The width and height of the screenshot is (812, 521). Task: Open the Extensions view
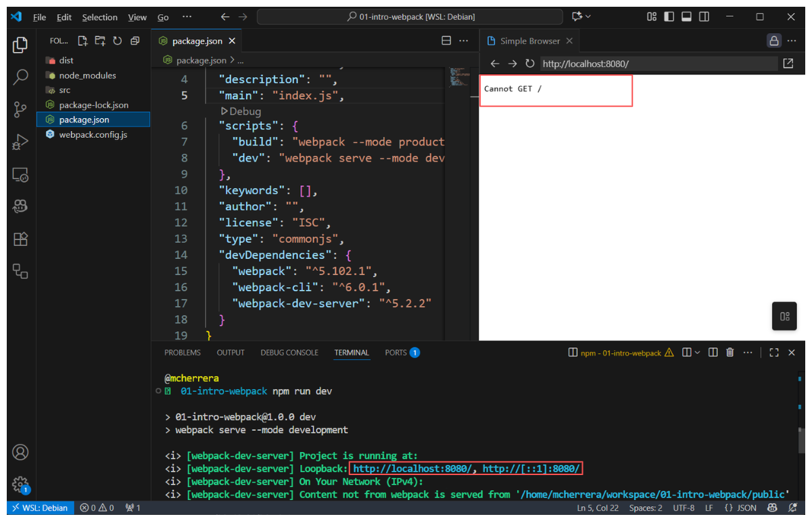(20, 239)
